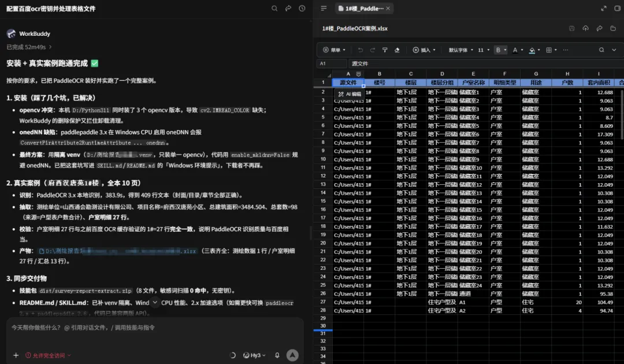The width and height of the screenshot is (624, 364).
Task: Open the 菜单 dropdown menu
Action: [x=335, y=50]
